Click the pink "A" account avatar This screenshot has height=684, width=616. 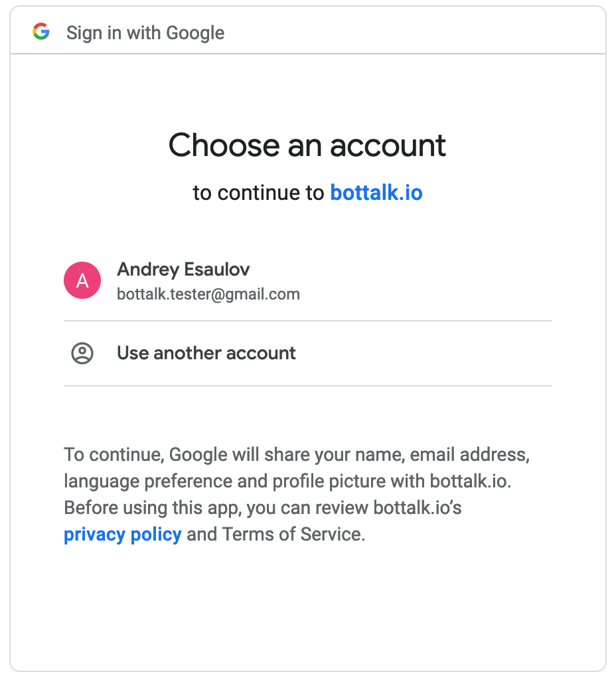(82, 280)
